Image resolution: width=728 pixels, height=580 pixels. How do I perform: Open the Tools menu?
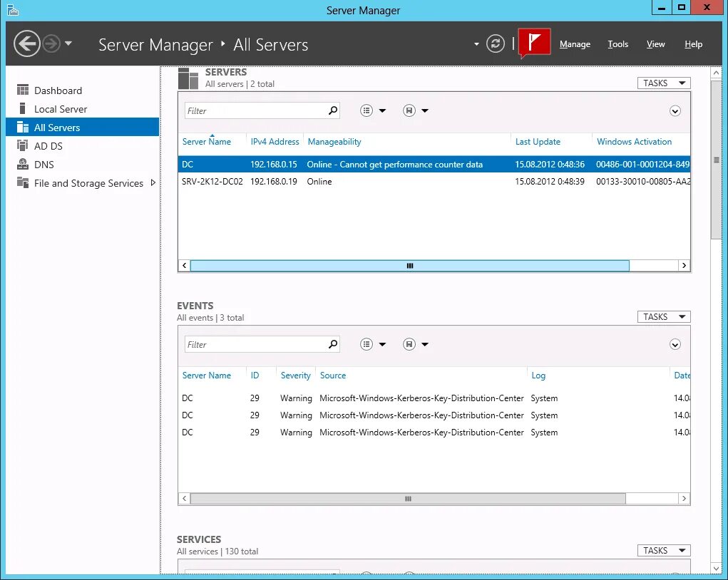tap(618, 44)
